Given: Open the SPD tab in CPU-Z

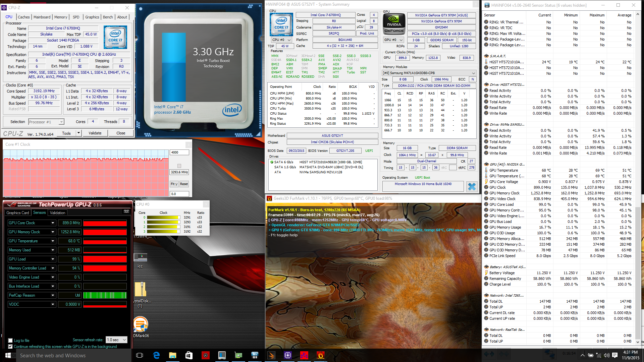Looking at the screenshot, I should coord(76,17).
